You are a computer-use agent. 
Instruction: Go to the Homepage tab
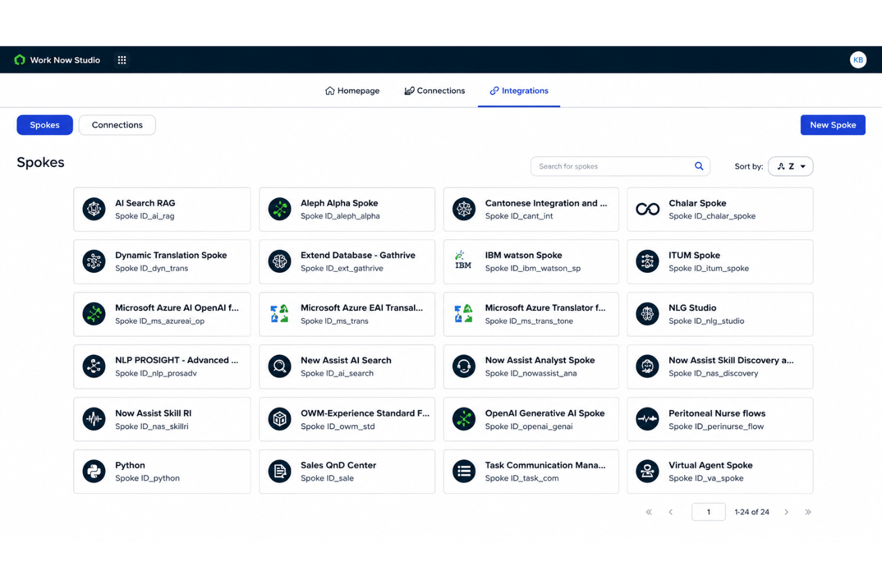click(352, 91)
